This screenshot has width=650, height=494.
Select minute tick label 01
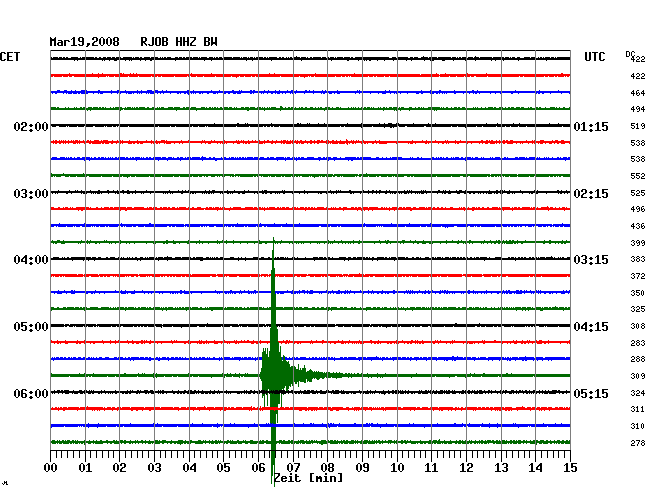85,468
